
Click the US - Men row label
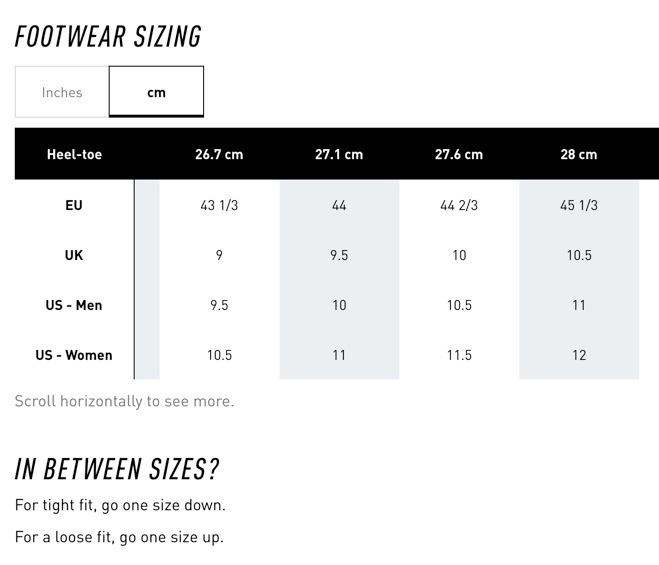click(x=74, y=305)
